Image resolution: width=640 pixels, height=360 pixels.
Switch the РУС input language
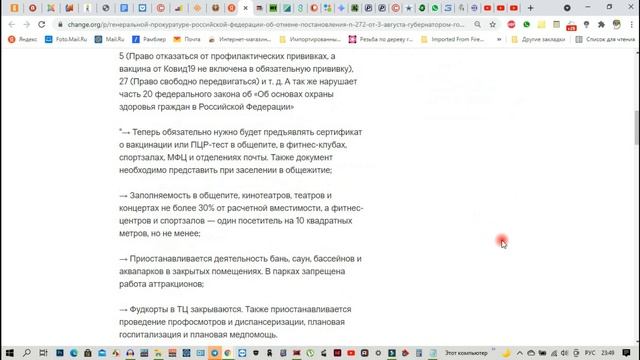pos(589,353)
